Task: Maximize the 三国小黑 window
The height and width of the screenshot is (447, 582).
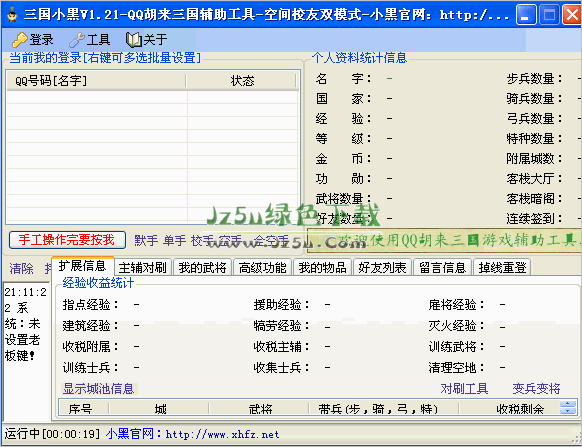Action: (549, 15)
